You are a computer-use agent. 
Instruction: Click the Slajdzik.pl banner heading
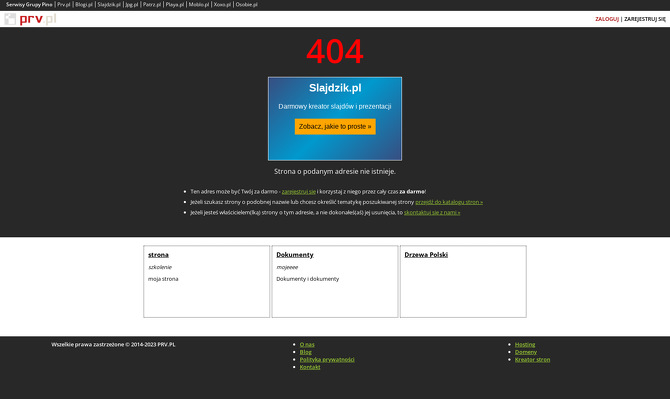click(x=335, y=88)
